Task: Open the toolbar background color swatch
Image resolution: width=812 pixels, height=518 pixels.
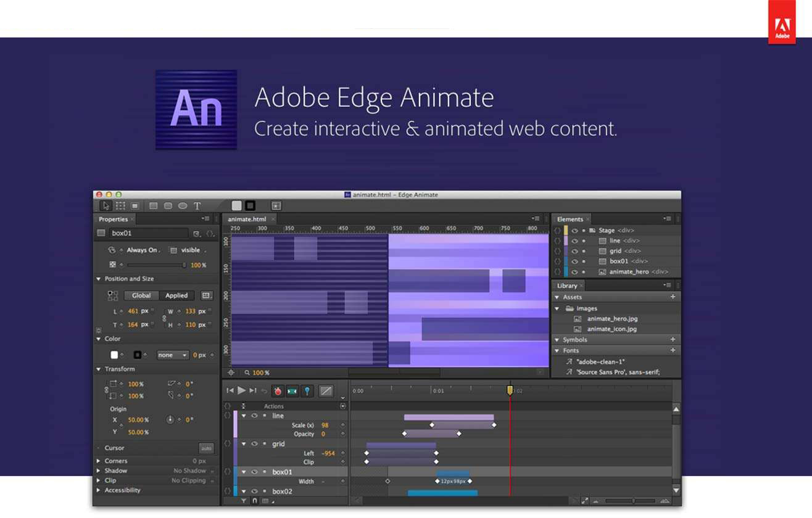Action: 236,206
